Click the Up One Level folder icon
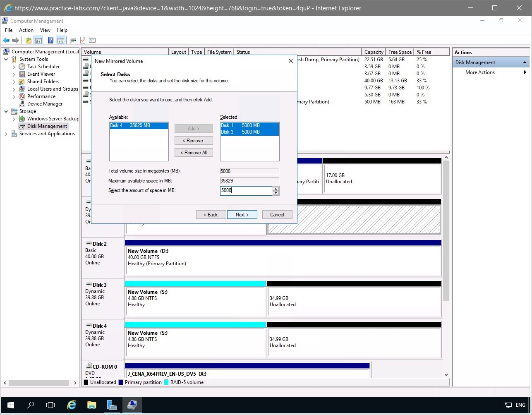Screen dimensions: 532x415 coord(28,41)
